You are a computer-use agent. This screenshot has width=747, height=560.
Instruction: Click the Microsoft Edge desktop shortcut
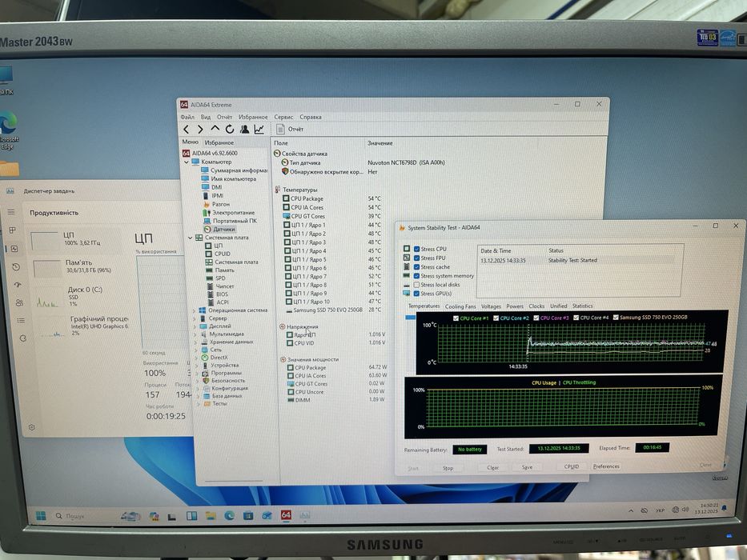(x=8, y=130)
